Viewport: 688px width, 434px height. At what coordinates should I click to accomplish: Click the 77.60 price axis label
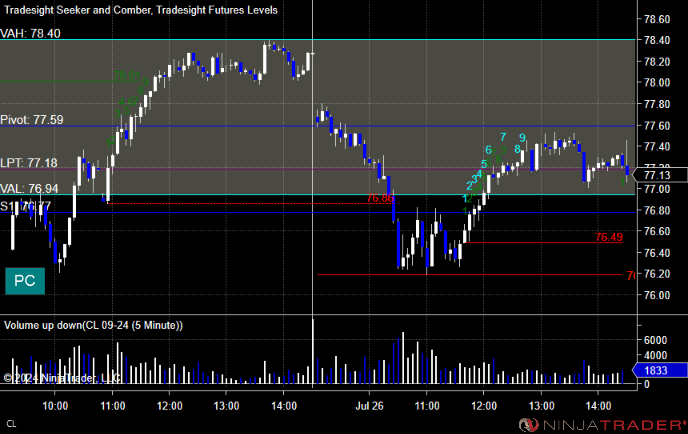(x=656, y=126)
